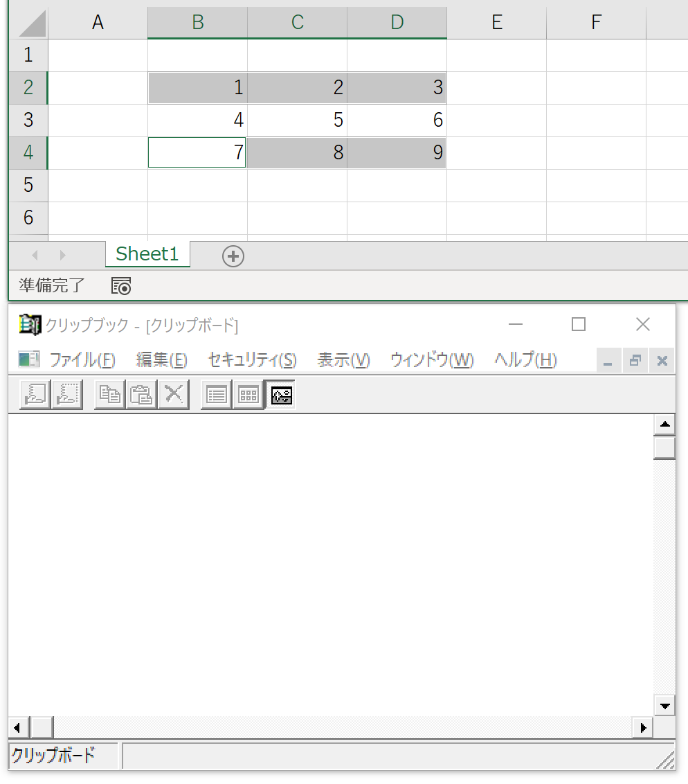Close the ClipBook window

coord(643,325)
